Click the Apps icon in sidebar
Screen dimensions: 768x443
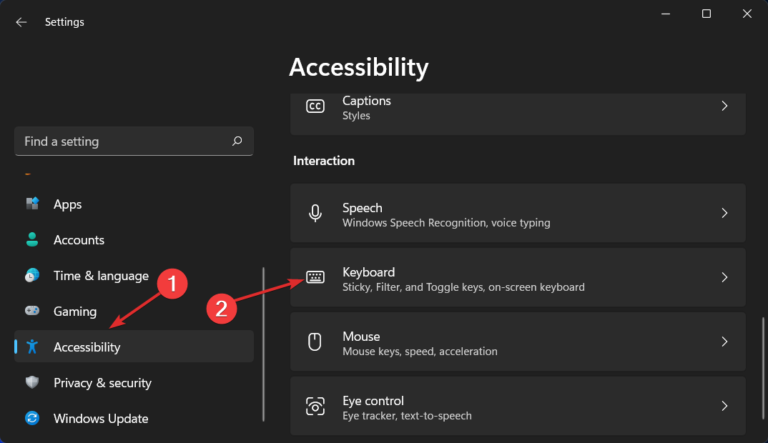point(32,204)
